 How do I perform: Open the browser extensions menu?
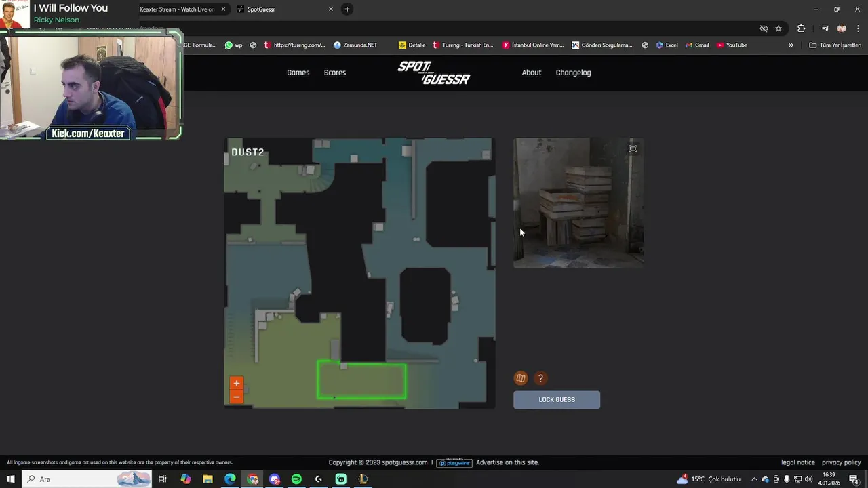[x=802, y=28]
